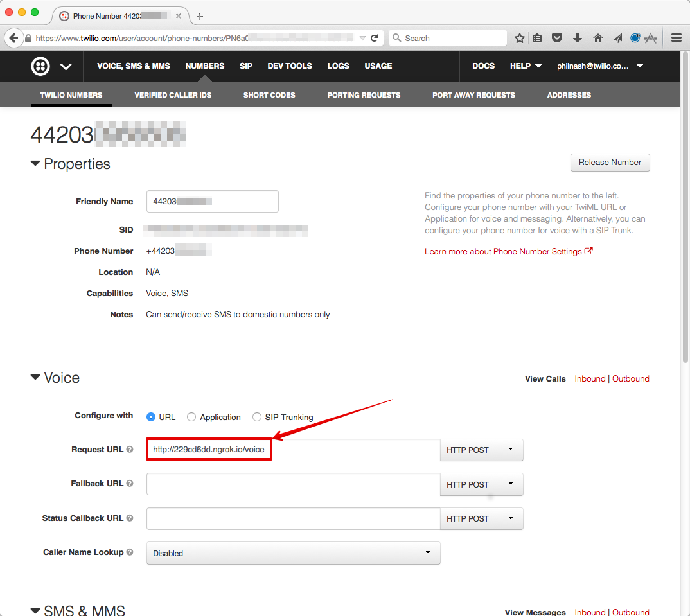Go back with the browser back arrow
Image resolution: width=690 pixels, height=616 pixels.
click(13, 39)
